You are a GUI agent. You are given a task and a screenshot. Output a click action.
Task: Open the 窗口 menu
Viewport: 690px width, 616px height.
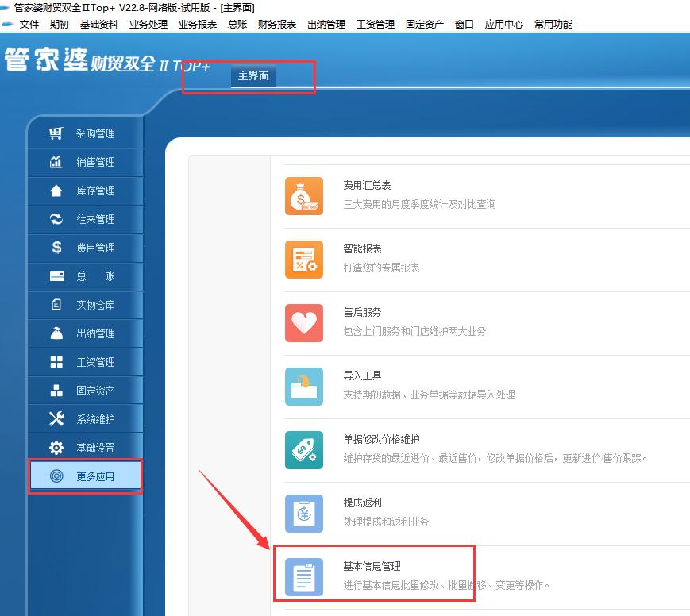pos(464,24)
